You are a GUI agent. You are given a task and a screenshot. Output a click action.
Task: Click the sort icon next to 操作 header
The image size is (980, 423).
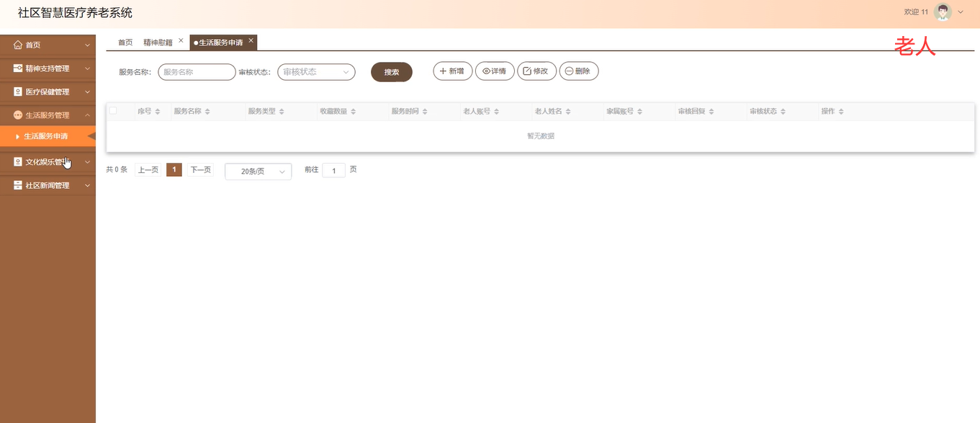[x=841, y=112]
